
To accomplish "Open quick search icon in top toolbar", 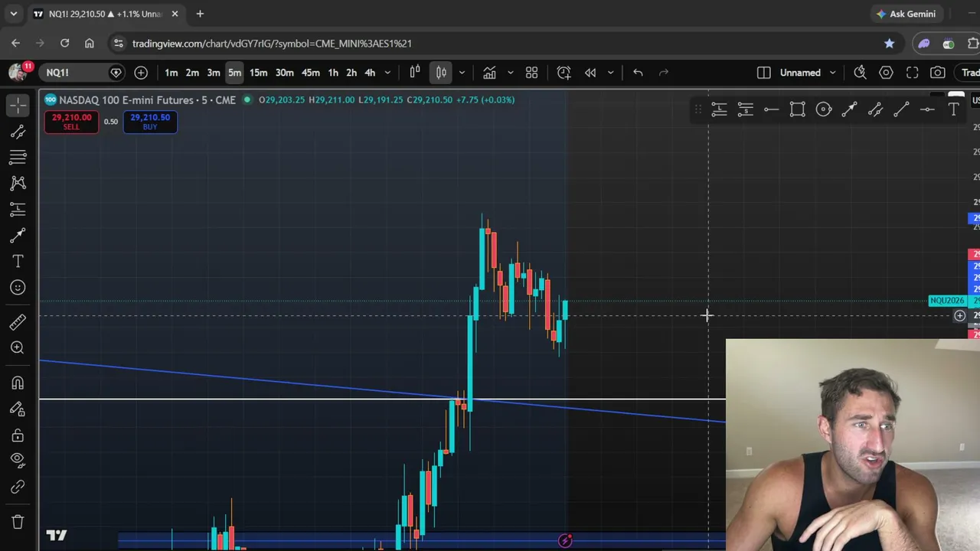I will 861,73.
